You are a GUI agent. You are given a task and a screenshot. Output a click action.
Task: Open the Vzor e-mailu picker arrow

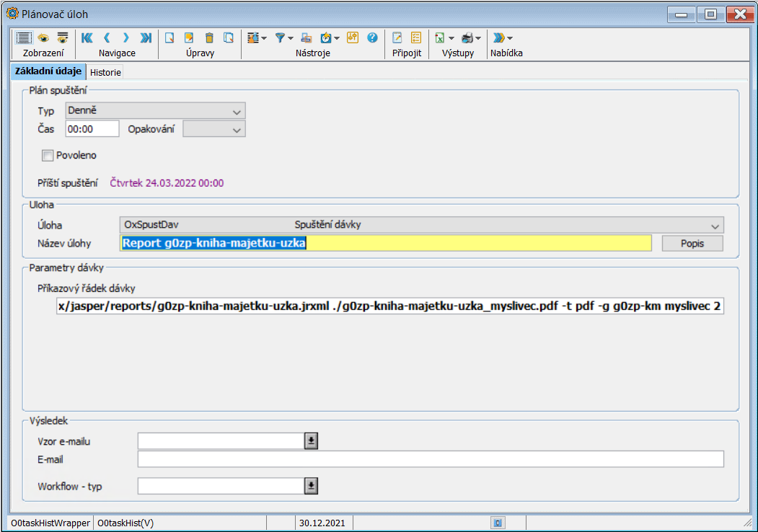310,441
